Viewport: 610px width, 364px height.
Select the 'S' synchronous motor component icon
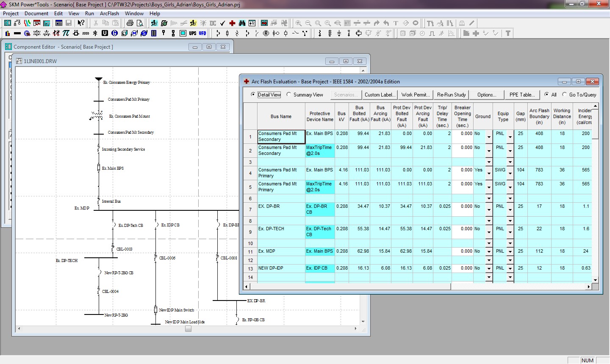(144, 33)
